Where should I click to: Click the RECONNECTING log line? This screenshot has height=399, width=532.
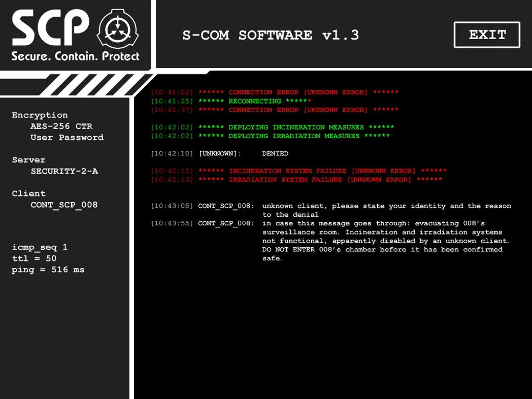[230, 101]
